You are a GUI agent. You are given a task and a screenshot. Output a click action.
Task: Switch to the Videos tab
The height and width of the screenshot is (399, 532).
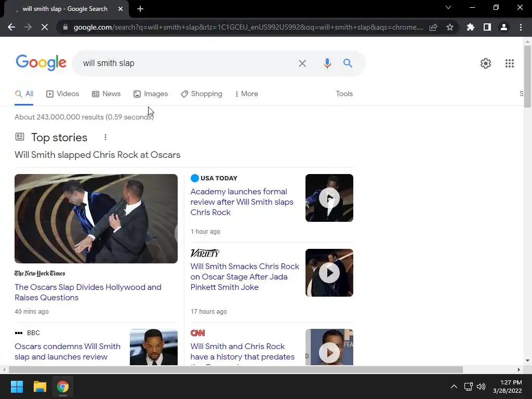pos(62,94)
